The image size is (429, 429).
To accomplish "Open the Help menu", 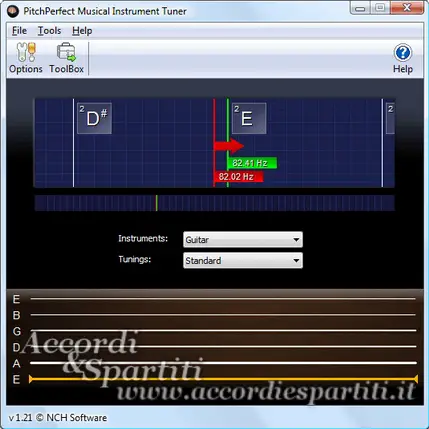I will (82, 31).
